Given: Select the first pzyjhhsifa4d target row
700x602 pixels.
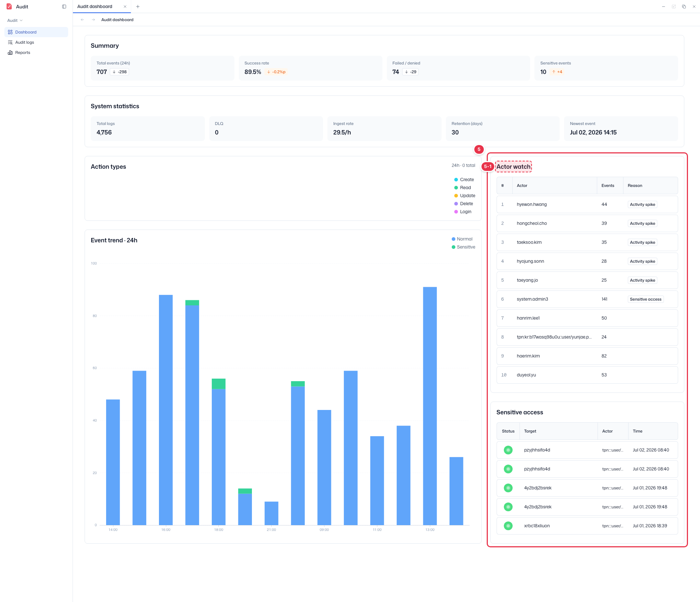Looking at the screenshot, I should (587, 450).
